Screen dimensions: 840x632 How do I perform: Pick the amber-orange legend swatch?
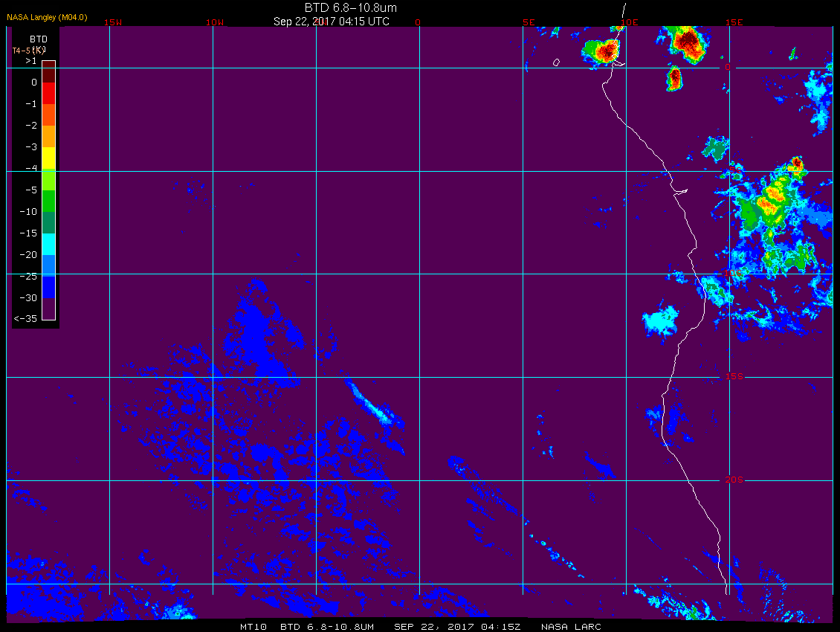click(49, 136)
